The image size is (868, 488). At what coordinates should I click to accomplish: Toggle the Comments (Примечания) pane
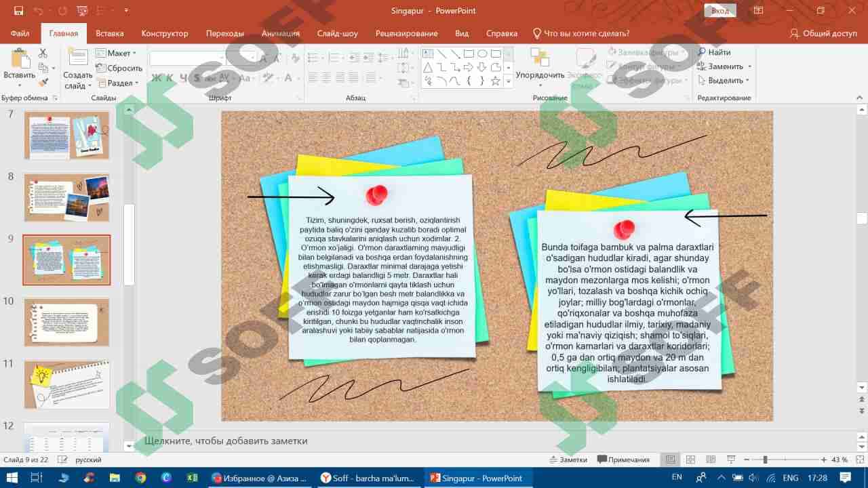point(623,460)
